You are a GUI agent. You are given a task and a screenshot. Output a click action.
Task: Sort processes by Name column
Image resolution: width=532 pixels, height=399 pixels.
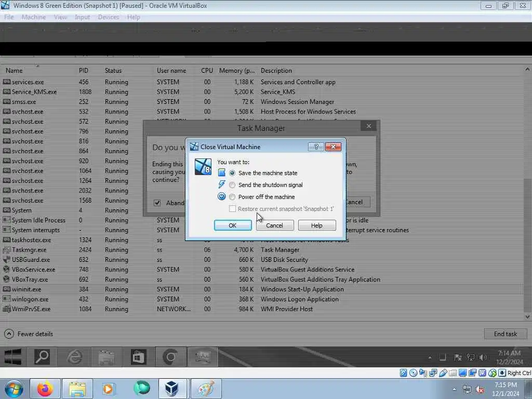point(14,71)
